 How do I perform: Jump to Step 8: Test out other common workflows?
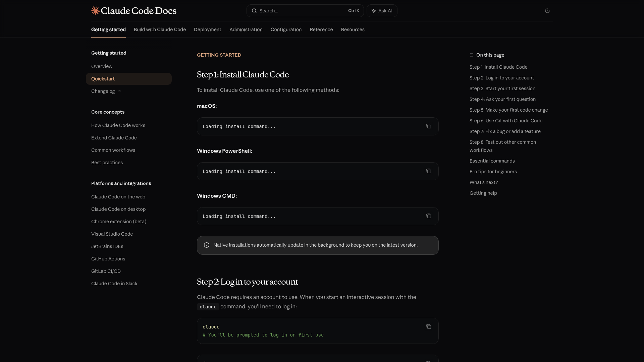click(503, 146)
